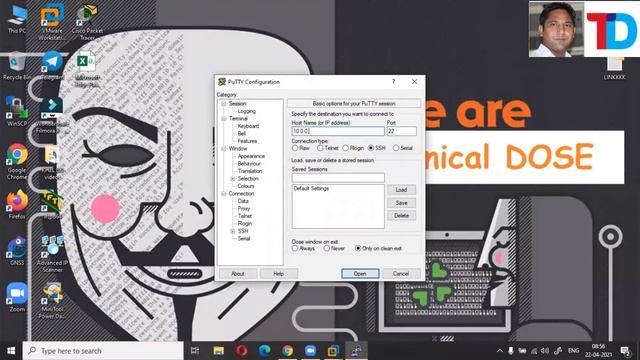Select the Colours category in tree
The height and width of the screenshot is (360, 640).
click(246, 186)
